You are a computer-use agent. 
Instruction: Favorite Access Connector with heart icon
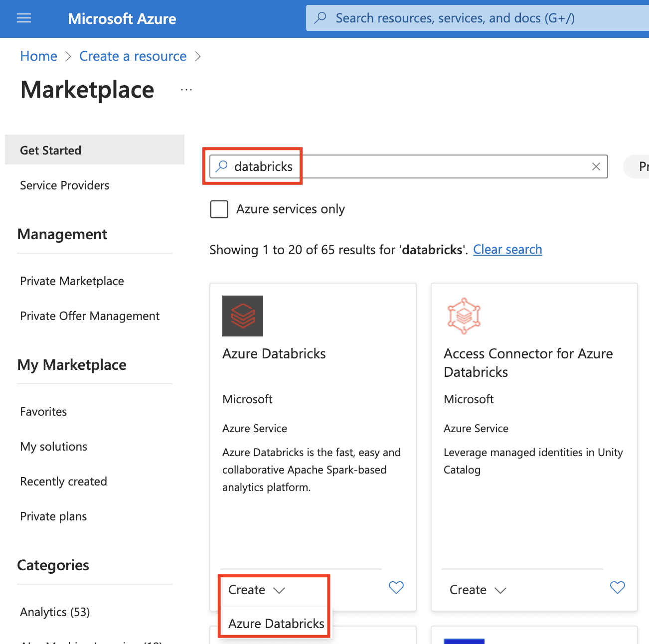617,588
